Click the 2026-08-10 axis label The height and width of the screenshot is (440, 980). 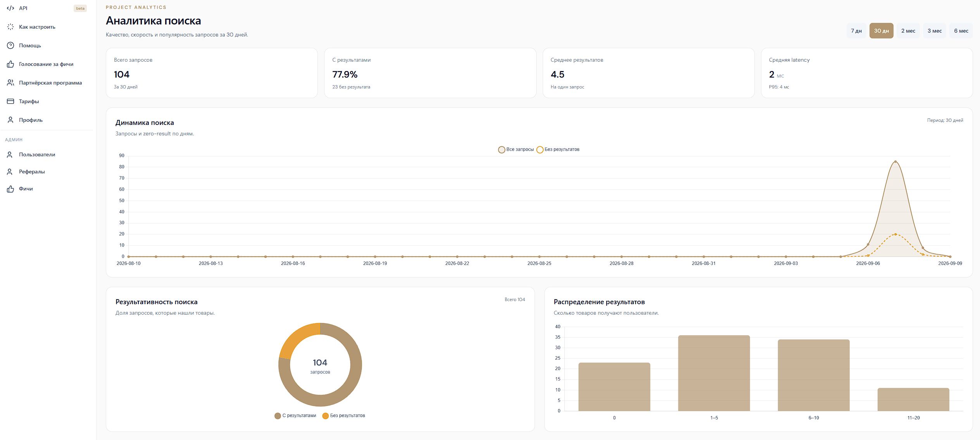(x=129, y=263)
